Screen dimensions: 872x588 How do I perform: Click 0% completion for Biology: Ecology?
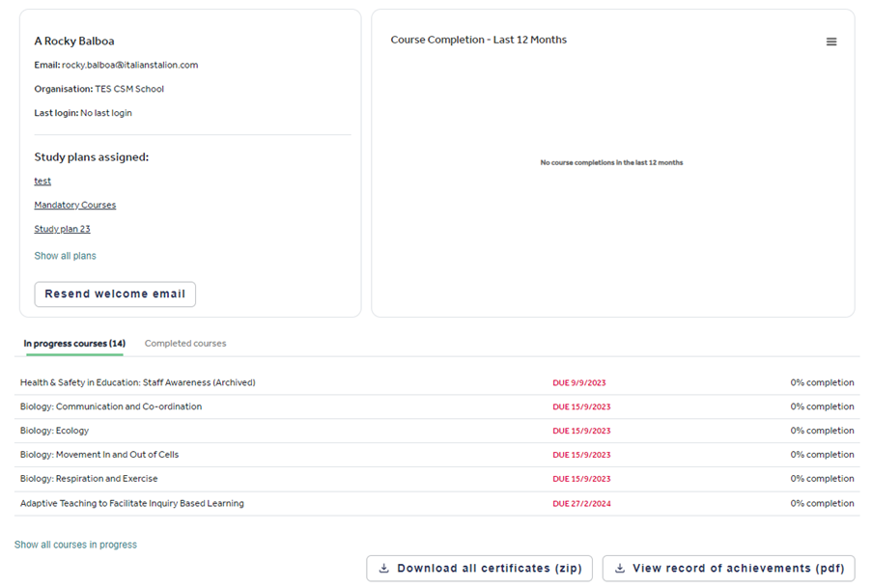point(822,431)
